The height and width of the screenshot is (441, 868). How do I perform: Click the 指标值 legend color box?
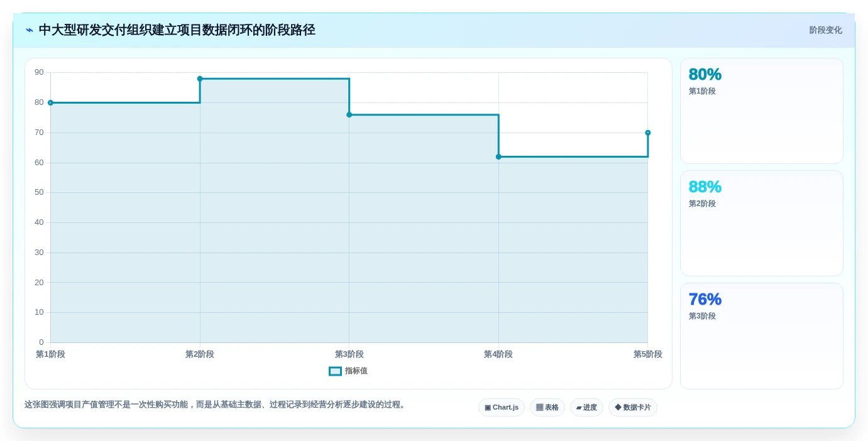(335, 371)
